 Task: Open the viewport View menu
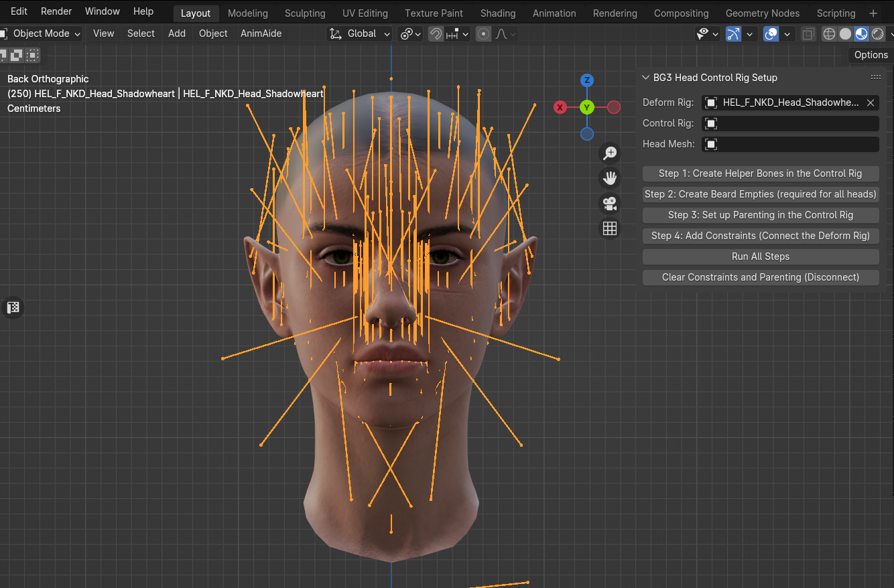103,33
